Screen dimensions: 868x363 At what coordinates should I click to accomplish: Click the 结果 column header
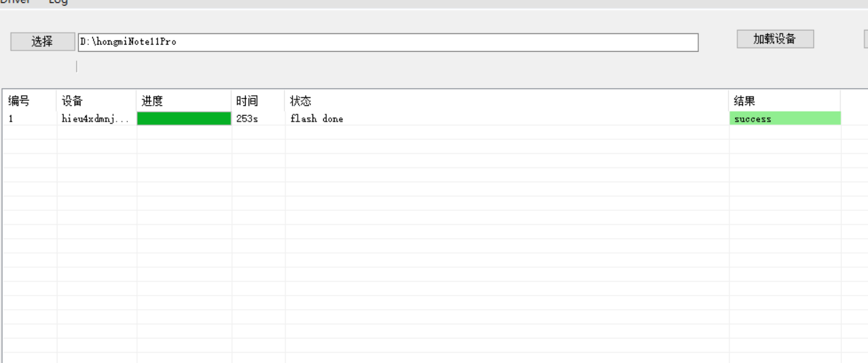pos(785,101)
